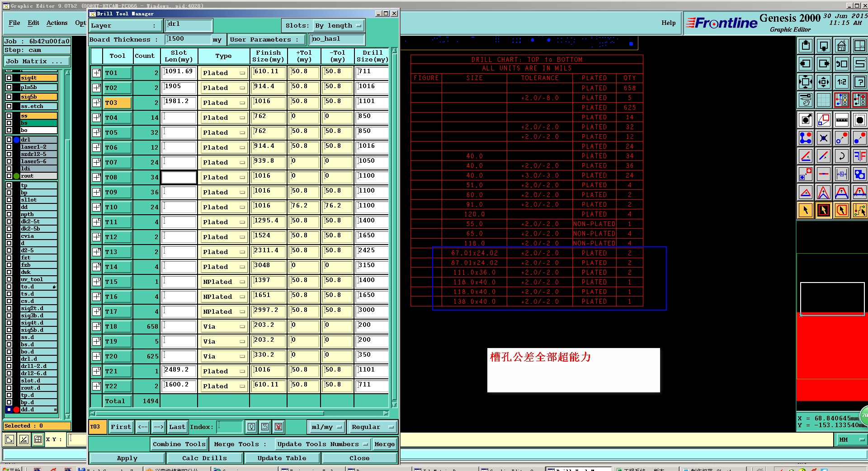Open the Actions menu
Viewport: 868px width, 471px height.
click(57, 23)
